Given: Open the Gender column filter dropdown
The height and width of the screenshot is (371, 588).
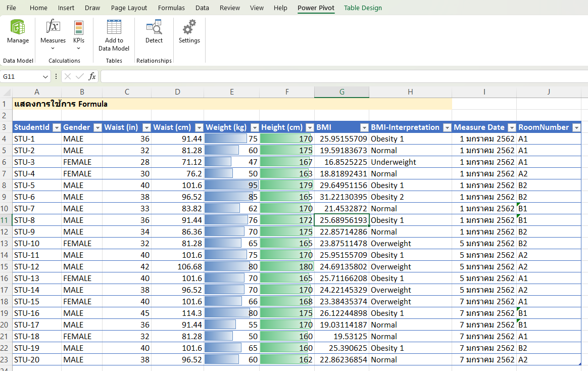Looking at the screenshot, I should coord(97,127).
